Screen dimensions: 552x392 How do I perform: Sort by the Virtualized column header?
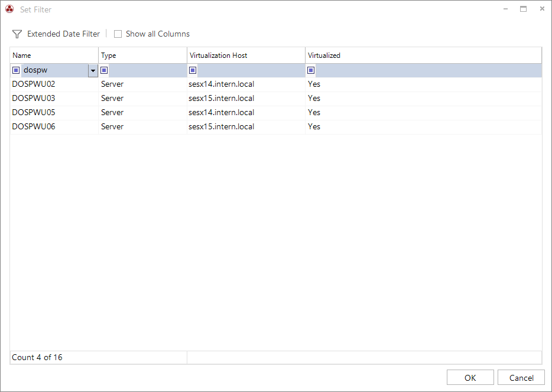pyautogui.click(x=424, y=55)
